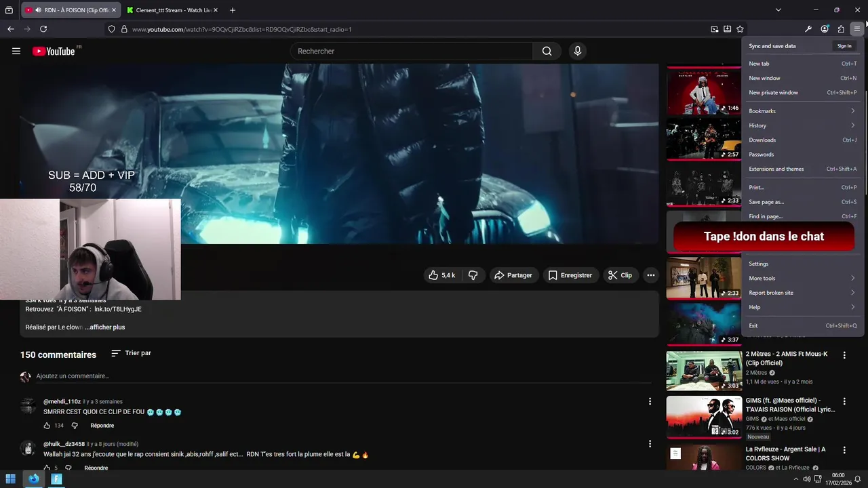Click the Enregistrer save button

[570, 275]
